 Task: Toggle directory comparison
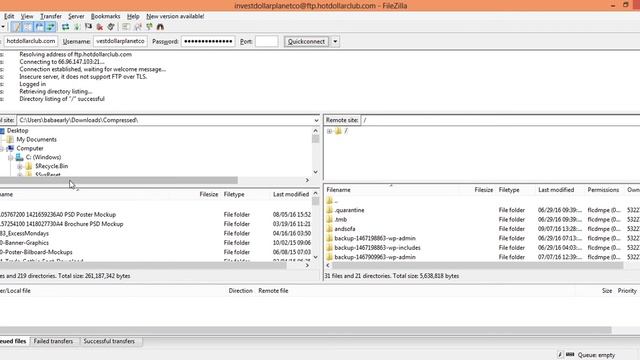(x=138, y=27)
